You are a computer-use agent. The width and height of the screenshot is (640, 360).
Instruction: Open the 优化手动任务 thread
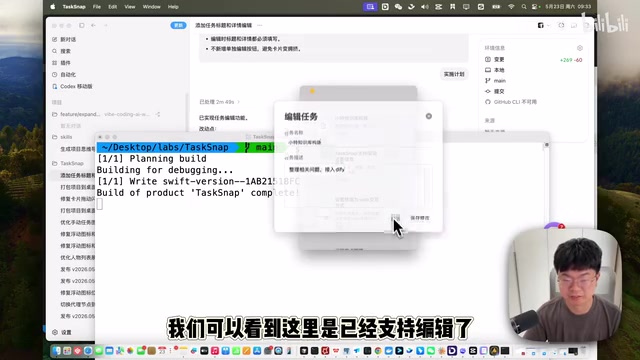78,222
